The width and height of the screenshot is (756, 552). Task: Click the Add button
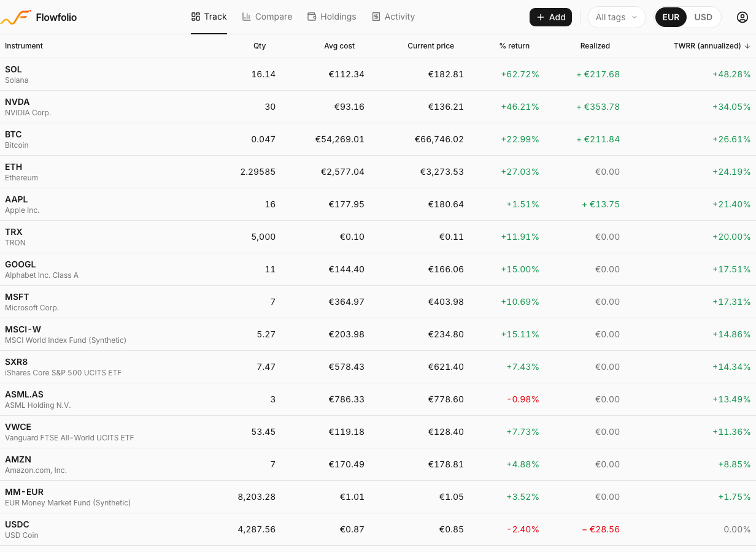point(550,17)
